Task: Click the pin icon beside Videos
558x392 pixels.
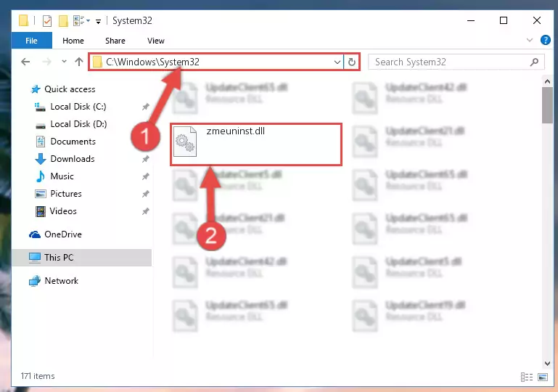Action: tap(146, 211)
